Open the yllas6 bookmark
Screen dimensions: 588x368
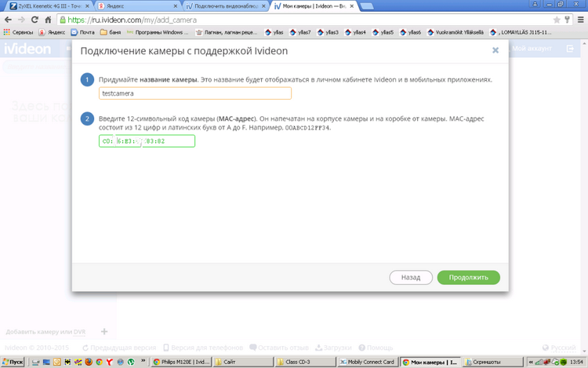[x=410, y=32]
